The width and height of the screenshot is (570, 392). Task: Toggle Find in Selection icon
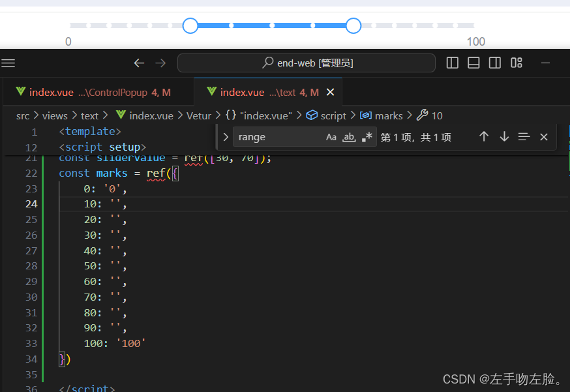(x=524, y=137)
